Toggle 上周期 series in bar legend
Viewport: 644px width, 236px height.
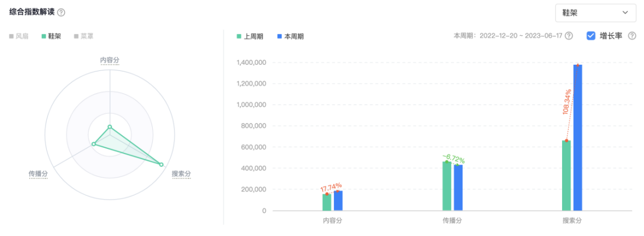[246, 36]
